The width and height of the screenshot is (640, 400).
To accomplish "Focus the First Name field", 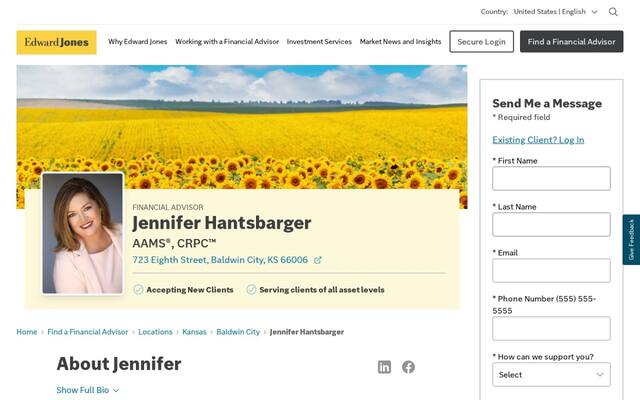I will [551, 178].
